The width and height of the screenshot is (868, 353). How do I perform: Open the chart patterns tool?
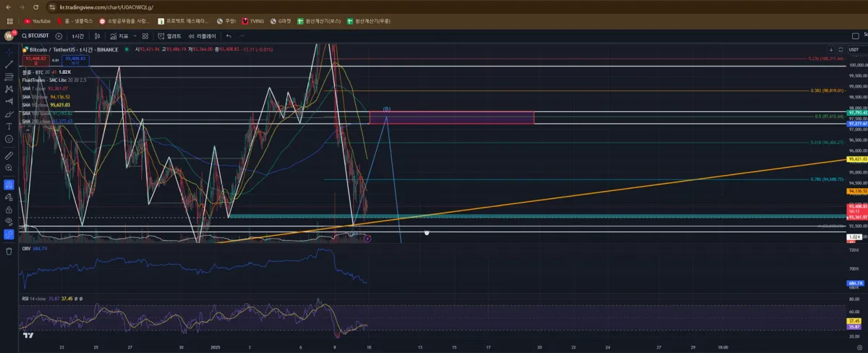click(x=9, y=89)
